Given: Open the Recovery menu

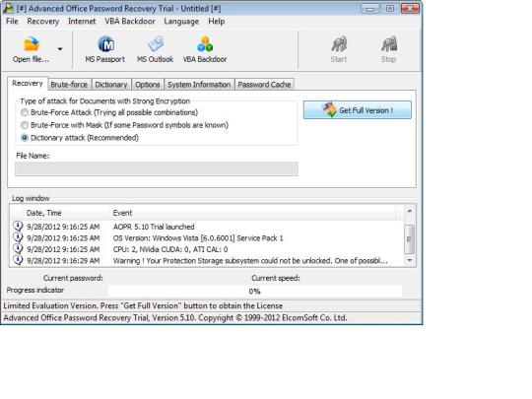Looking at the screenshot, I should tap(43, 22).
